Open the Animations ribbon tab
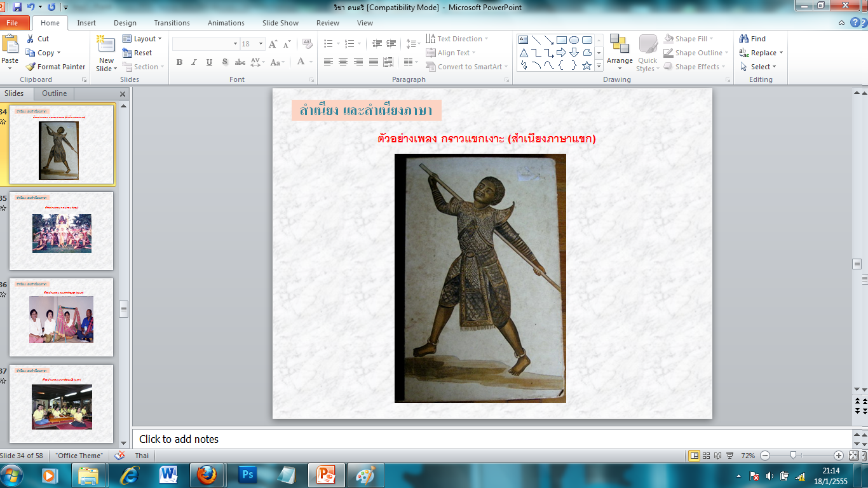The image size is (868, 488). 226,23
